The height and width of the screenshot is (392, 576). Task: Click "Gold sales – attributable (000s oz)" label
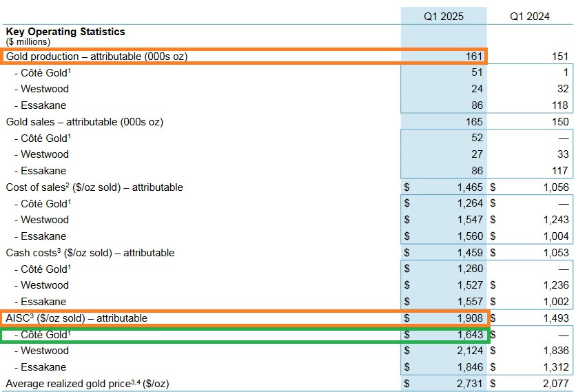(x=85, y=122)
